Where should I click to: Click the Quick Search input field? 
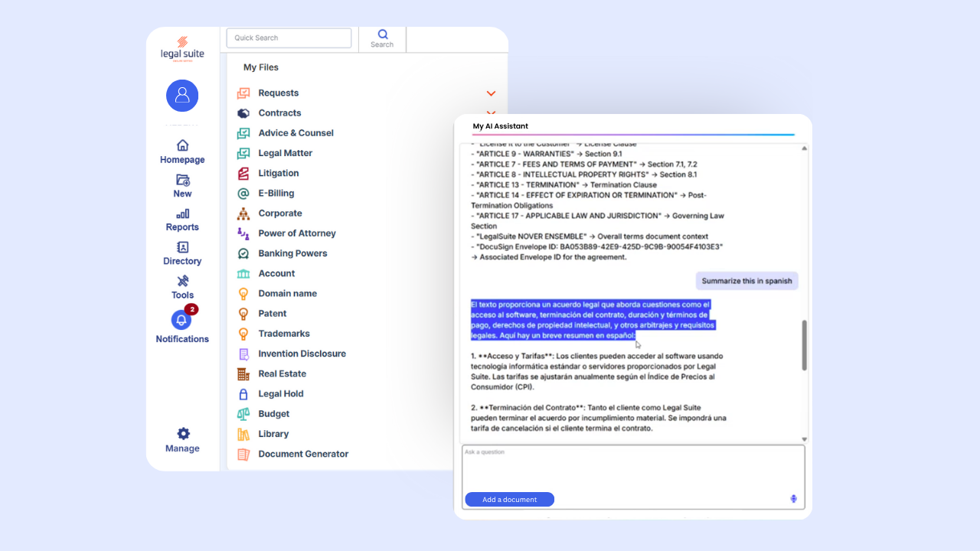[x=289, y=37]
